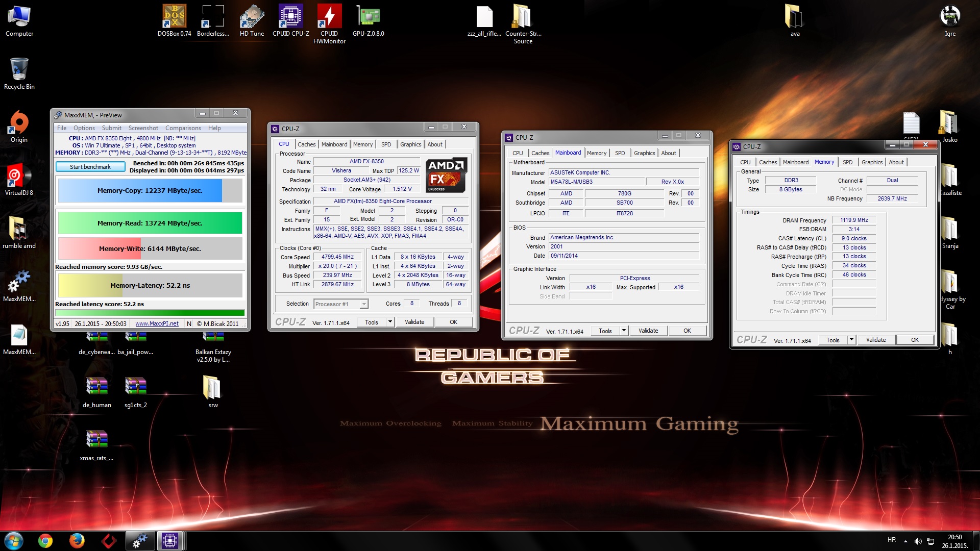
Task: Expand Tools dropdown arrow in Memory window
Action: (851, 339)
